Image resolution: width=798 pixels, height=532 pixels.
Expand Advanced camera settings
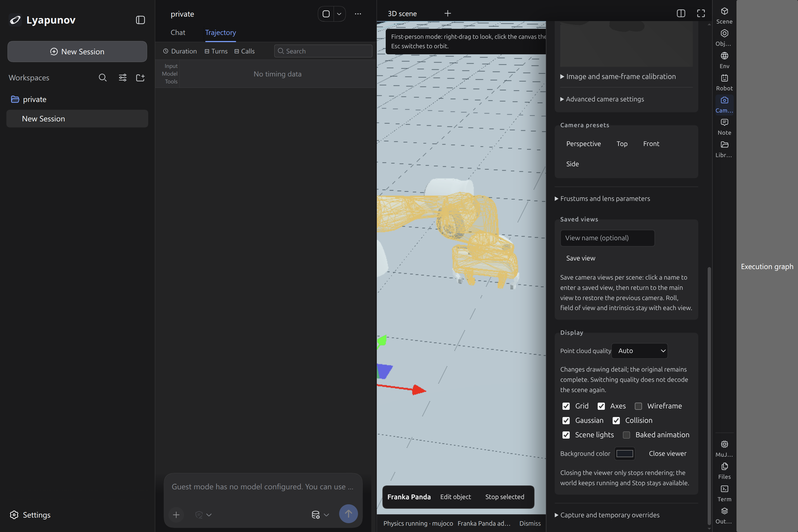(602, 99)
